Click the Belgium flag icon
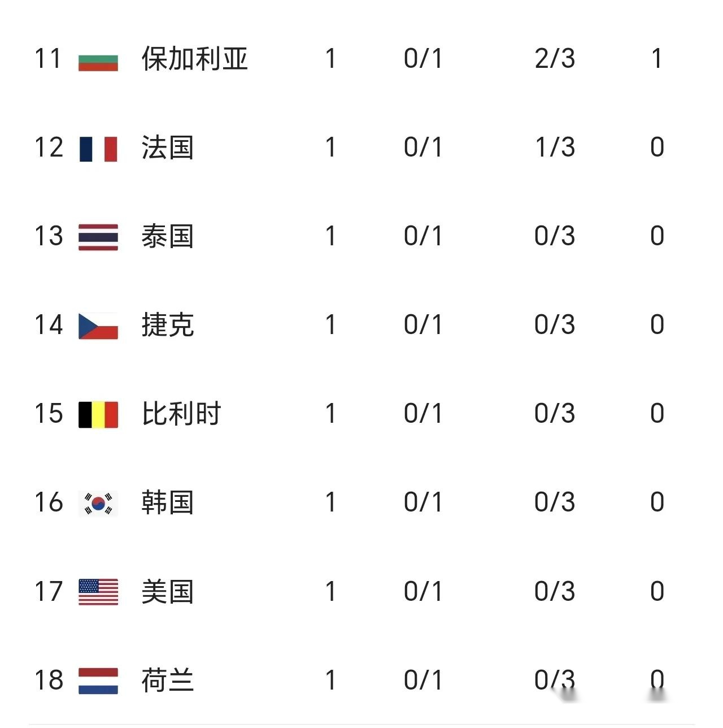The image size is (723, 728). tap(98, 414)
